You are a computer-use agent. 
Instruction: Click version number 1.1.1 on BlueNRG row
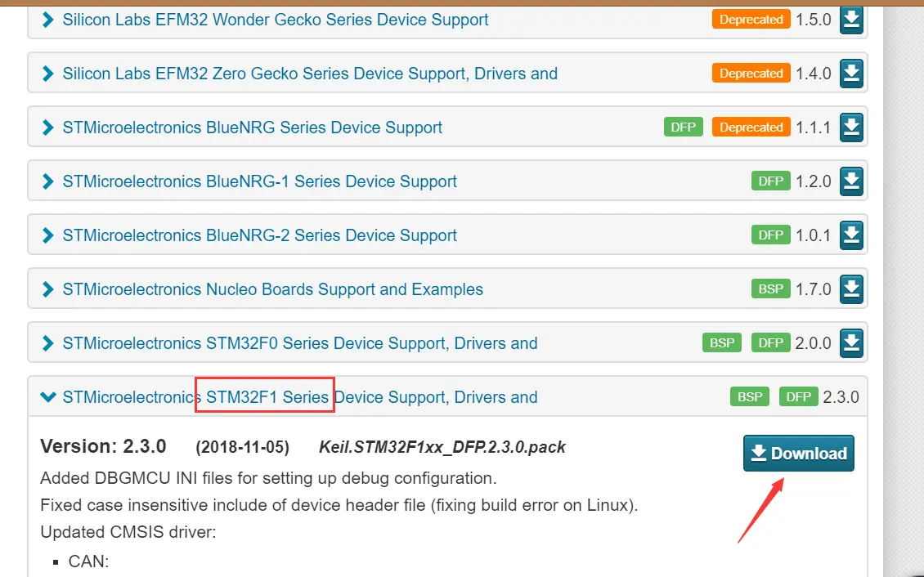[814, 127]
